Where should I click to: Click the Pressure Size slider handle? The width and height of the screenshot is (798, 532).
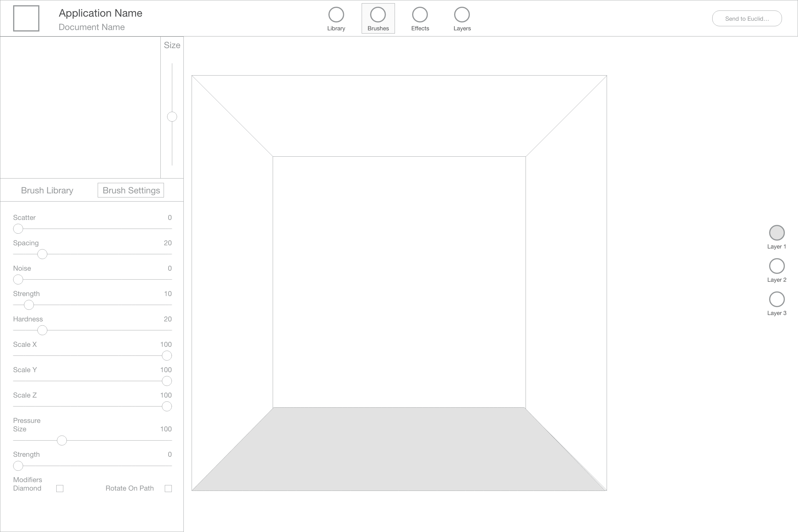tap(62, 440)
